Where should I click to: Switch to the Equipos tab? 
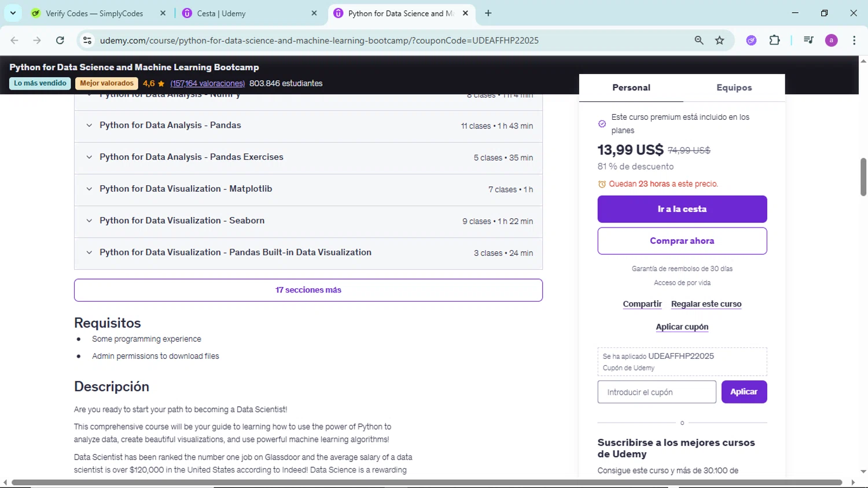point(734,88)
